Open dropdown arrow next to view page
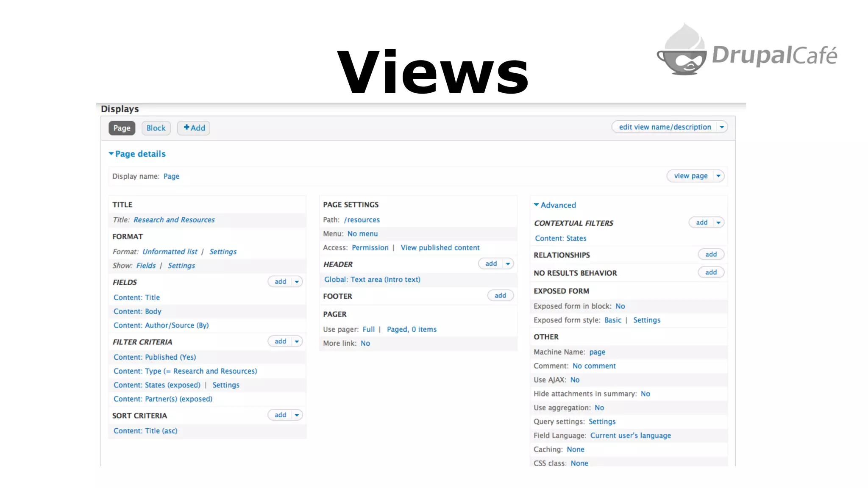The height and width of the screenshot is (488, 868). click(x=718, y=176)
